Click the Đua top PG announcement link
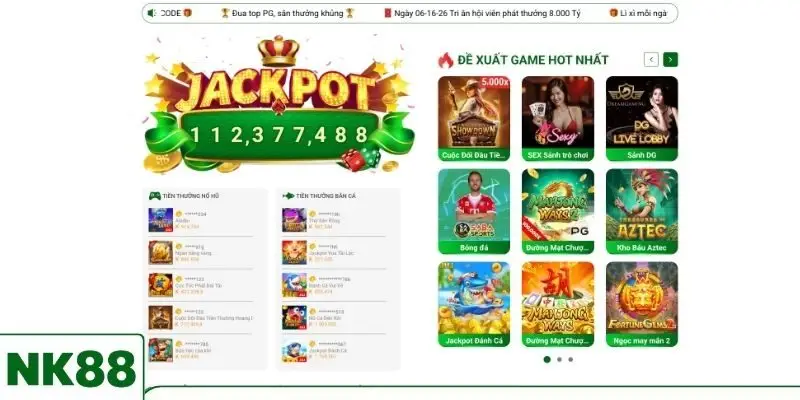The height and width of the screenshot is (400, 800). click(288, 13)
